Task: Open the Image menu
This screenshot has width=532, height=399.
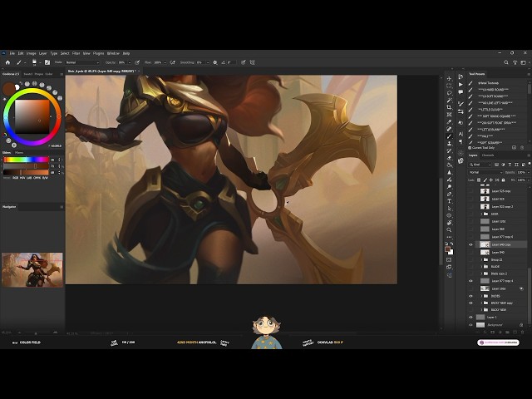Action: point(32,53)
